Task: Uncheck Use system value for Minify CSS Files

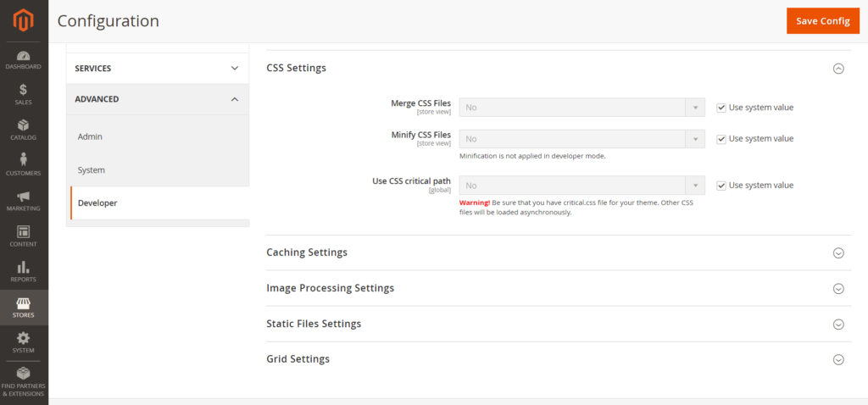Action: [x=721, y=139]
